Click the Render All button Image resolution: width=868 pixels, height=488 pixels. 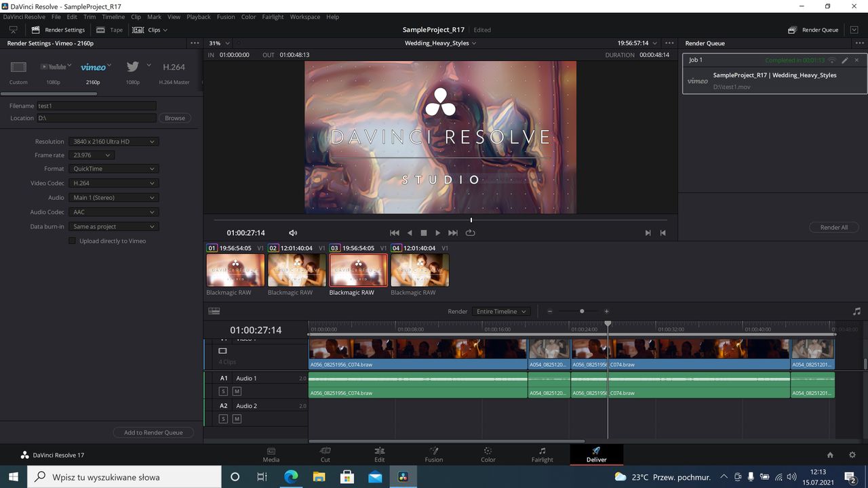[x=834, y=227]
